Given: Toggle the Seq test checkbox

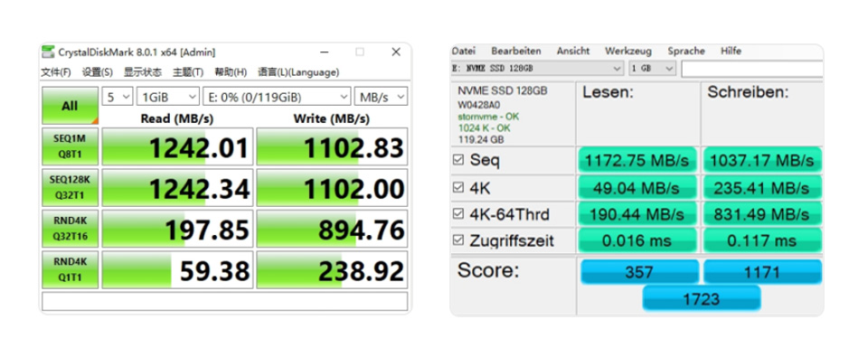Looking at the screenshot, I should [x=458, y=160].
